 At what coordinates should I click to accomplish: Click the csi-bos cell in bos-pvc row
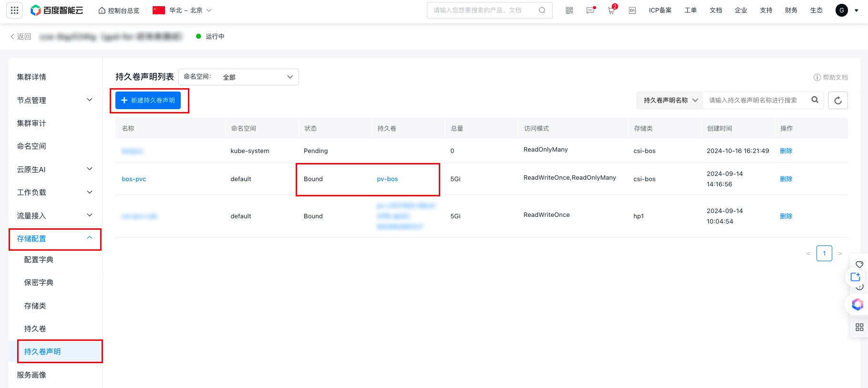[644, 179]
